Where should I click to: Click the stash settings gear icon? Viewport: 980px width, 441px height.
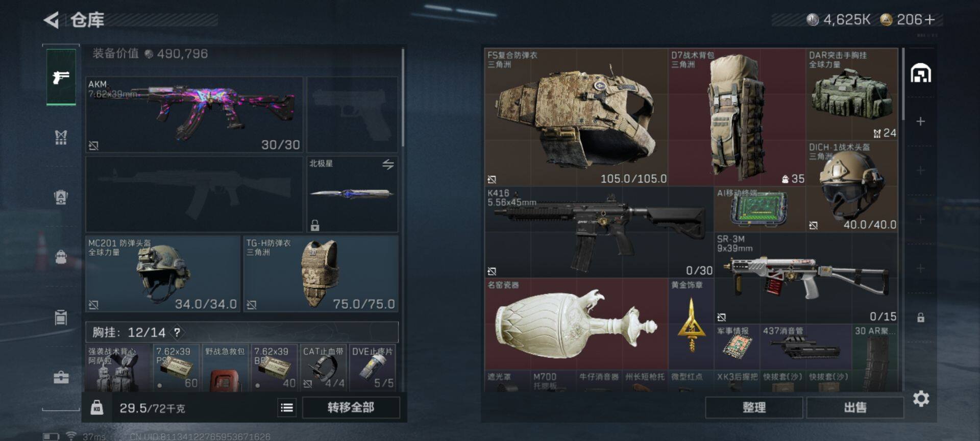click(x=921, y=399)
